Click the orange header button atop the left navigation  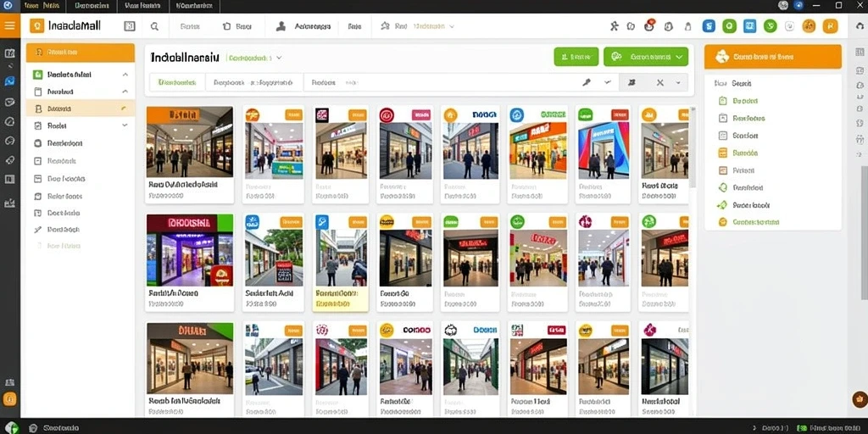[x=81, y=53]
